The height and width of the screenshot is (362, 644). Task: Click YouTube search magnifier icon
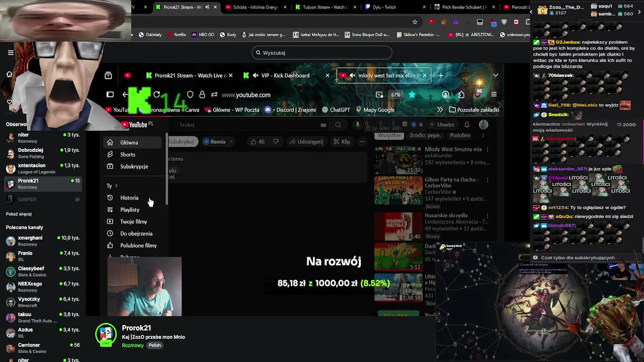pos(338,125)
